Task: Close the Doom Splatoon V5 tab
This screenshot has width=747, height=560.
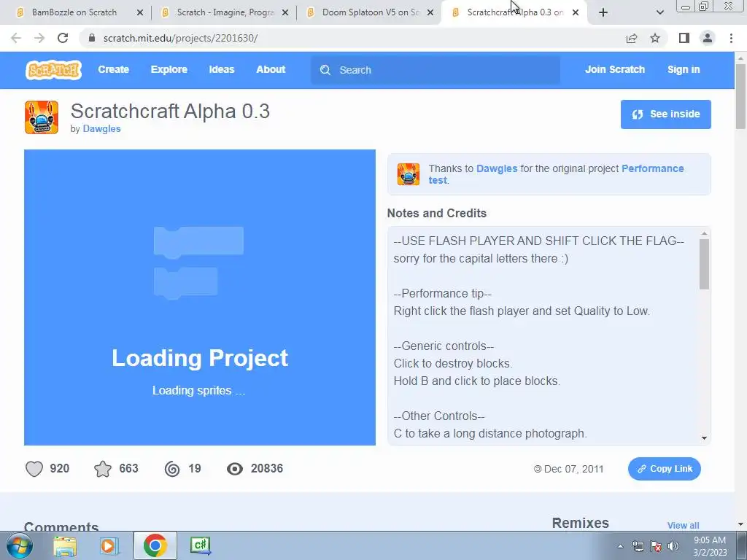Action: point(430,12)
